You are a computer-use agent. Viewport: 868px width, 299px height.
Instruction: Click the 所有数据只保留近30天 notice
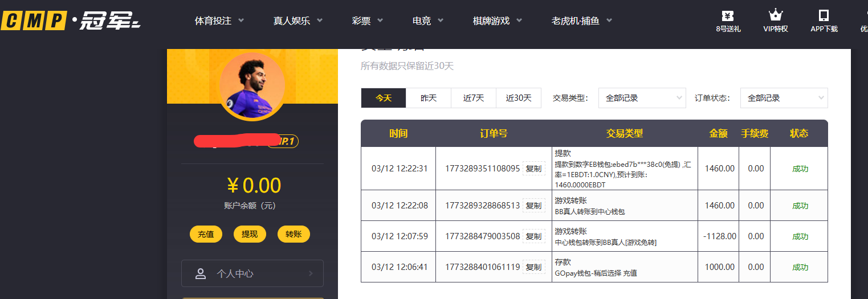(407, 66)
